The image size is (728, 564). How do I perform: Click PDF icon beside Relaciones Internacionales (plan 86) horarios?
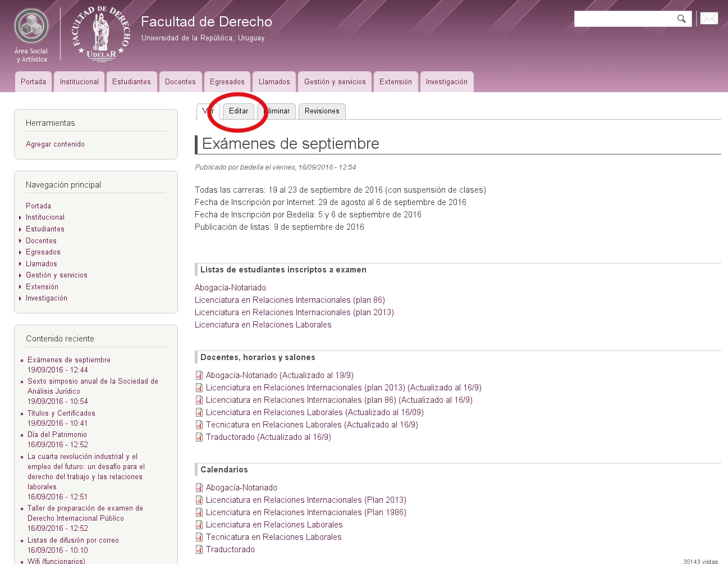199,400
